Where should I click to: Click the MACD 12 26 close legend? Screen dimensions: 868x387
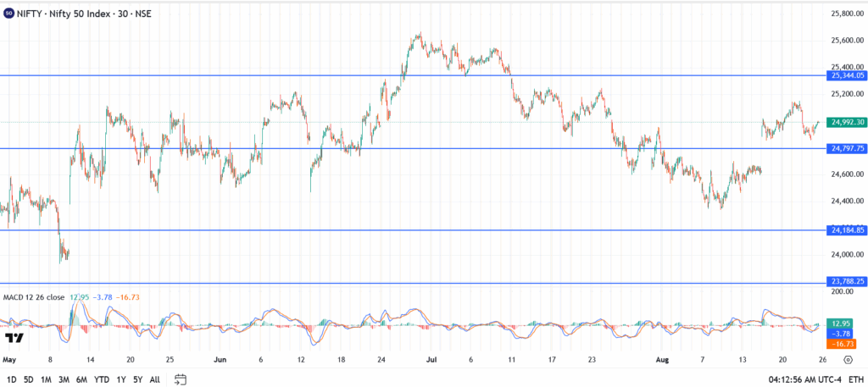click(x=33, y=297)
